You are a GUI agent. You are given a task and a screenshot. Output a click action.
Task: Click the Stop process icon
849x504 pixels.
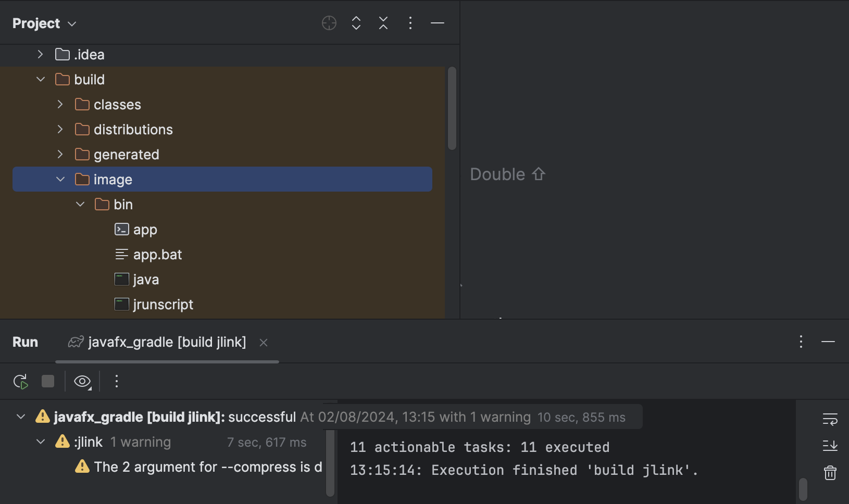click(47, 381)
